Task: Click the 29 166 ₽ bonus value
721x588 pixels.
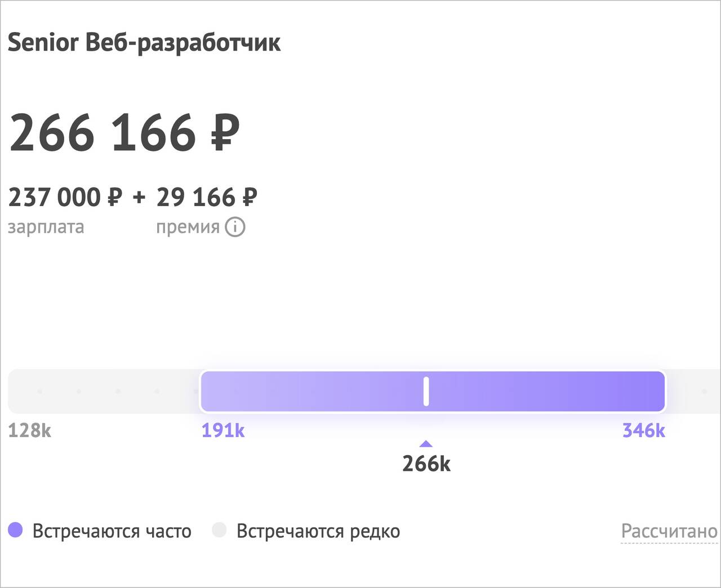Action: tap(207, 198)
